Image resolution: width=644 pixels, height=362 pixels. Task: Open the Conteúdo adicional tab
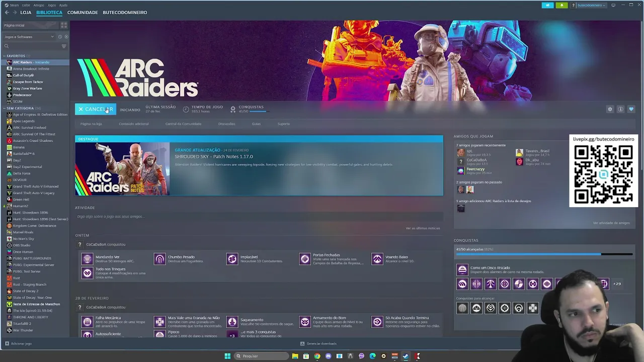click(134, 124)
